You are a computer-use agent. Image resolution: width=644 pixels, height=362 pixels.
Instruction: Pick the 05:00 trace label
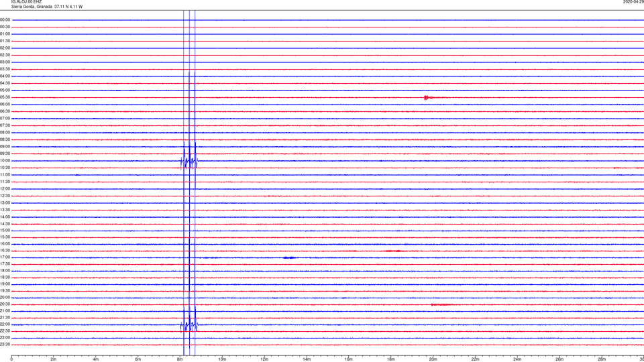[x=5, y=90]
